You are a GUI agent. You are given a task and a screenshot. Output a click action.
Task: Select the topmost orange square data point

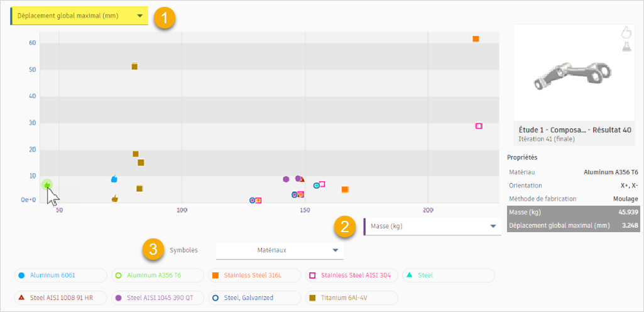[476, 39]
